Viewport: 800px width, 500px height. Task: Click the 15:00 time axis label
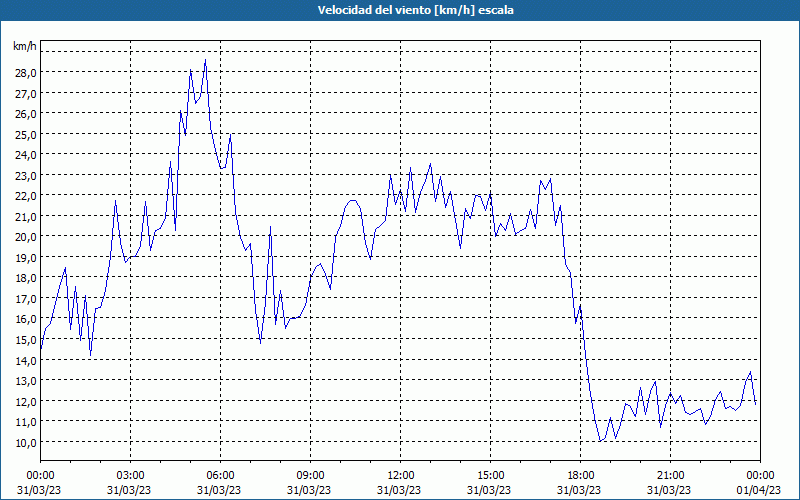(490, 476)
